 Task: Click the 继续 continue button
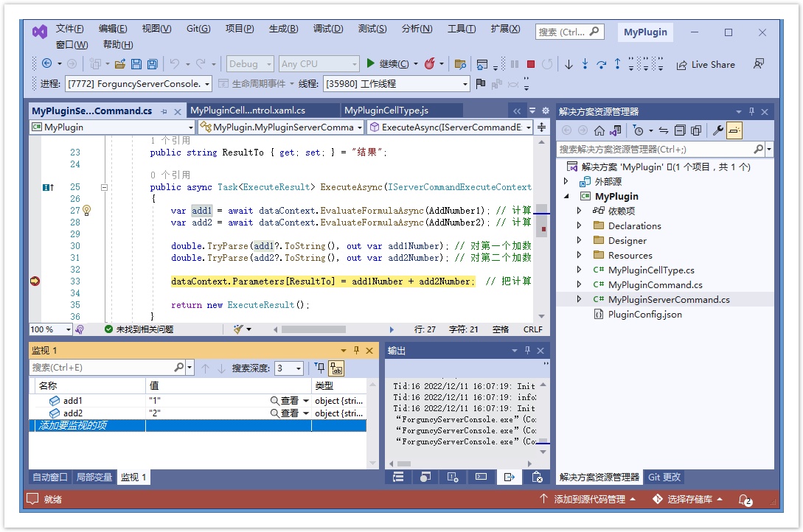(x=392, y=64)
